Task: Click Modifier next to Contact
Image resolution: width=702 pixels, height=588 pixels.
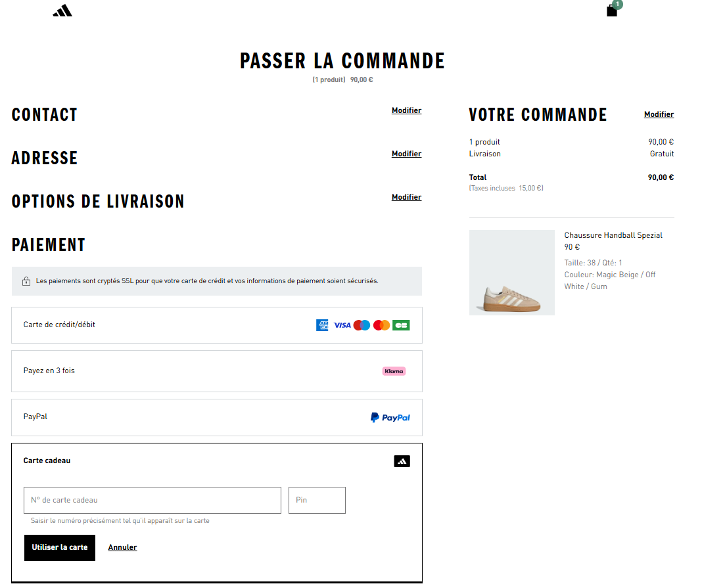Action: coord(406,110)
